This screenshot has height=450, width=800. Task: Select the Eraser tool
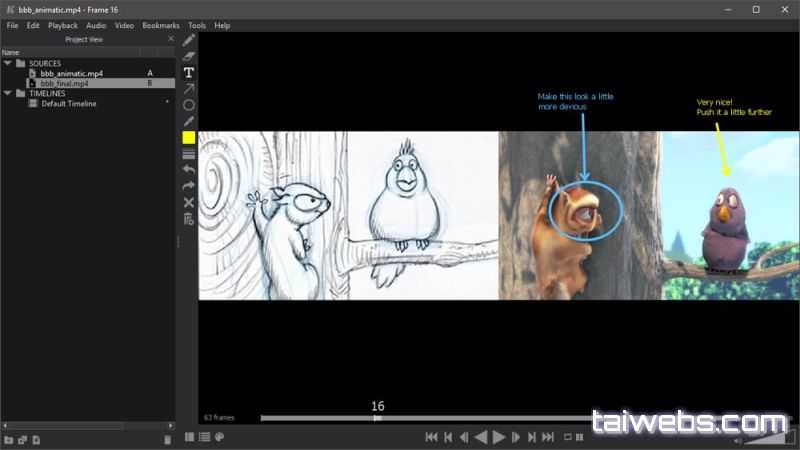point(188,57)
